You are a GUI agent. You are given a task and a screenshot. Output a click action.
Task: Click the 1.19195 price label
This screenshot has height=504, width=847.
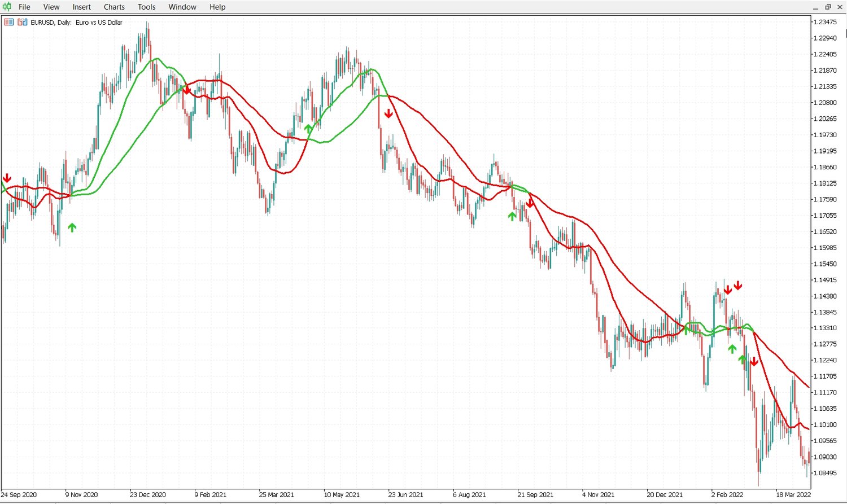coord(826,151)
